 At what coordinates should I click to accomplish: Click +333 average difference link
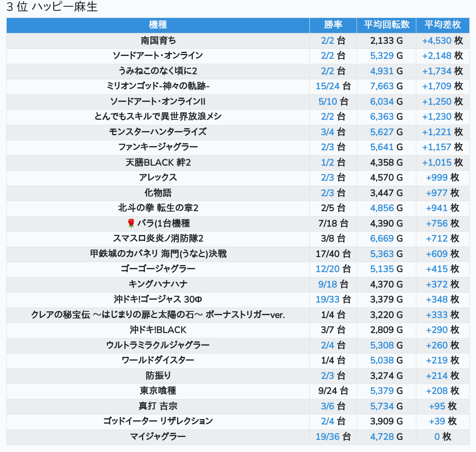coord(436,315)
